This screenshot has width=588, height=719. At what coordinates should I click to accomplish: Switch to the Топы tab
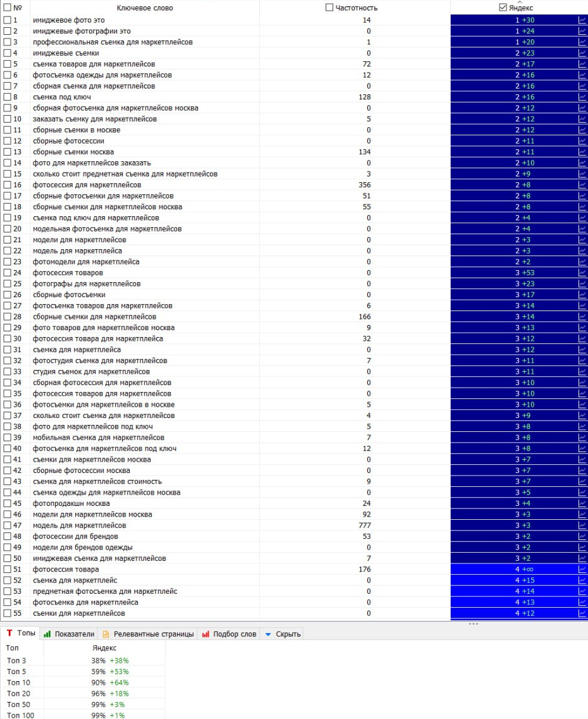click(x=21, y=633)
